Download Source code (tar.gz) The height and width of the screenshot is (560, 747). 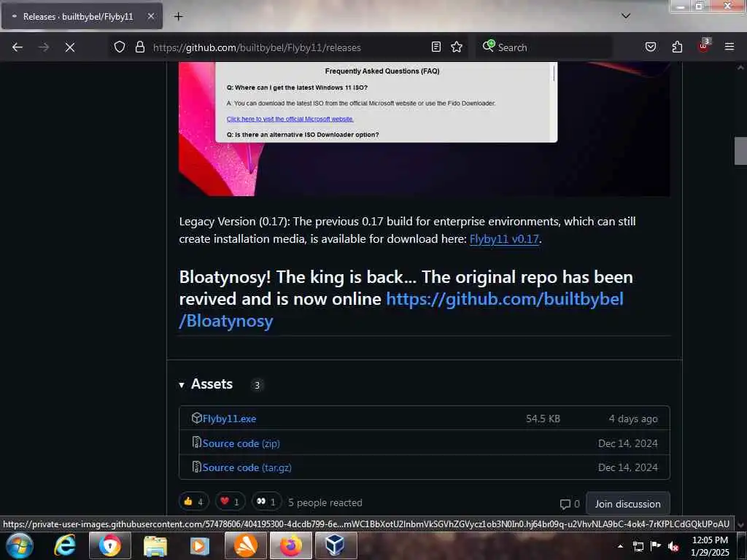click(247, 467)
